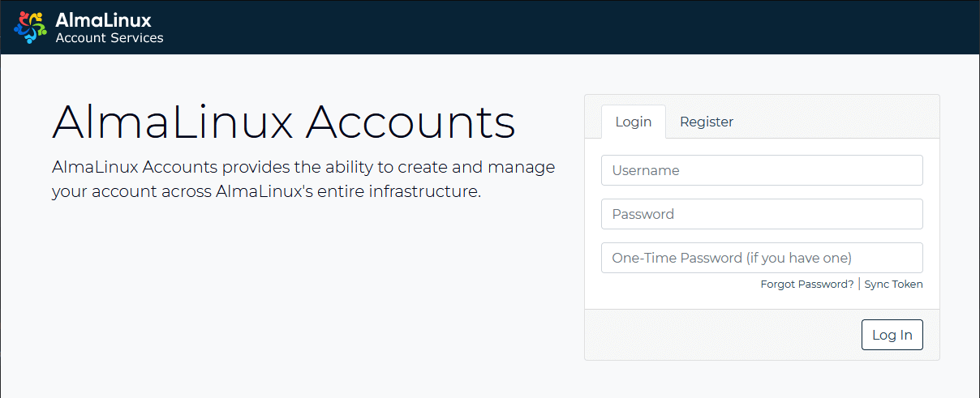This screenshot has height=398, width=980.
Task: Click the large AlmaLinux Accounts heading
Action: [x=283, y=122]
